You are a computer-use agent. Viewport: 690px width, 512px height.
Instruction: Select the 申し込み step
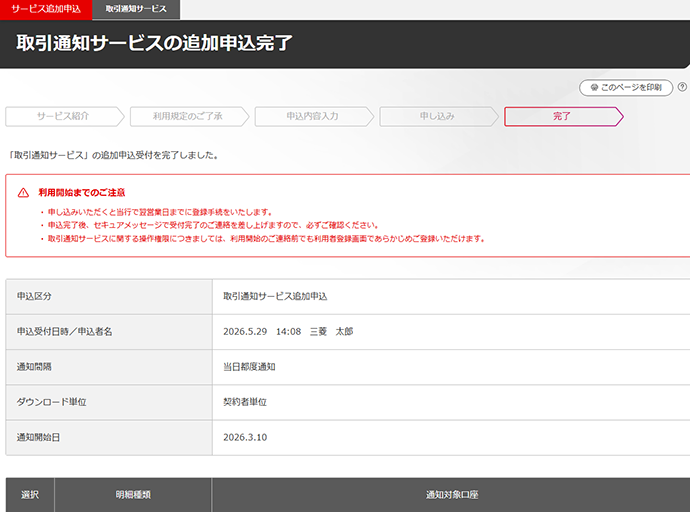[x=436, y=117]
